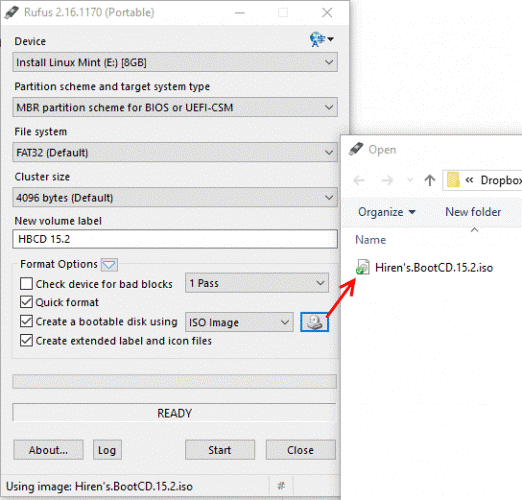The width and height of the screenshot is (522, 500).
Task: Click the forward arrow in Open dialog
Action: point(387,180)
